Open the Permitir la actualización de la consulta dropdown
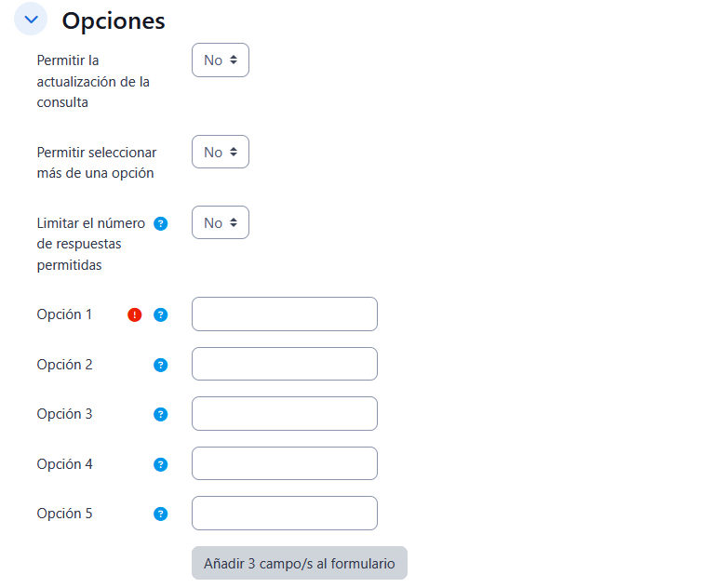 coord(221,60)
